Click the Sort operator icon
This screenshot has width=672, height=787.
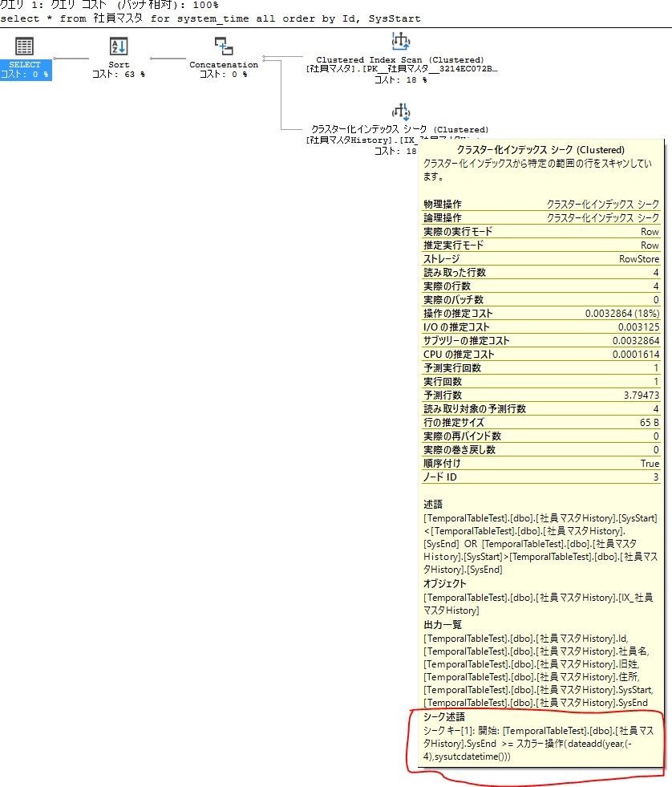[x=119, y=47]
